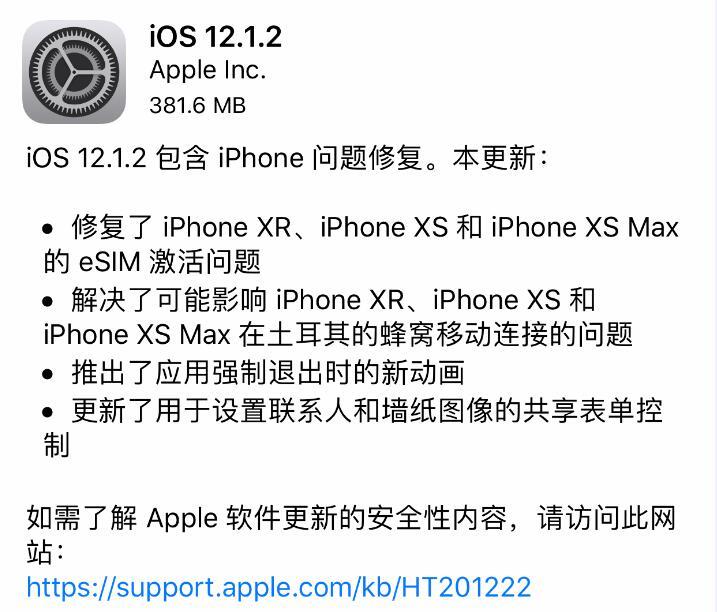Tap the Apple Inc. developer name
The image size is (717, 612).
coord(208,70)
